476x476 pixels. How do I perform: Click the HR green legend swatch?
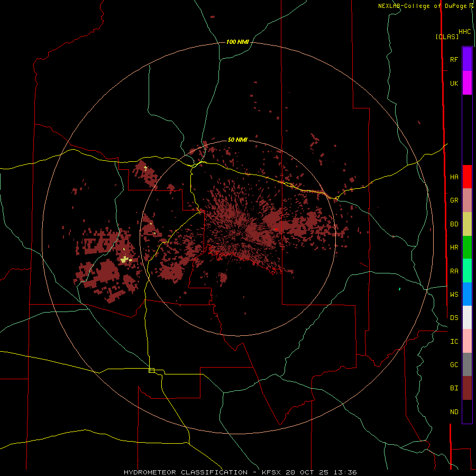pos(467,248)
